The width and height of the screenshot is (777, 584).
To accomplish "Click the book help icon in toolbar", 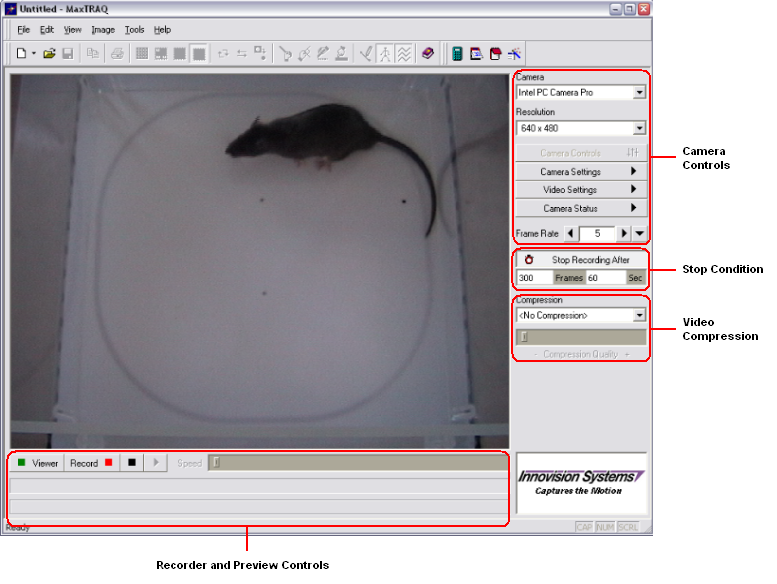I will [x=427, y=53].
